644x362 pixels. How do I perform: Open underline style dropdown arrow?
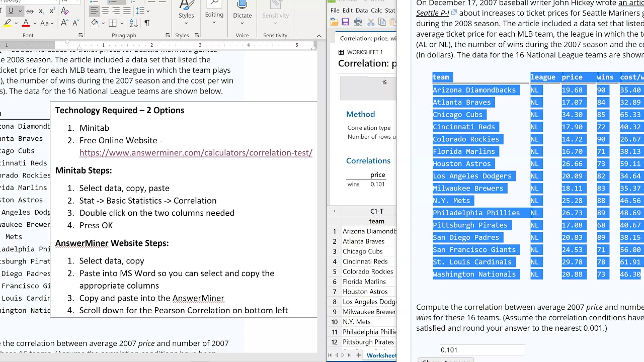pyautogui.click(x=20, y=11)
